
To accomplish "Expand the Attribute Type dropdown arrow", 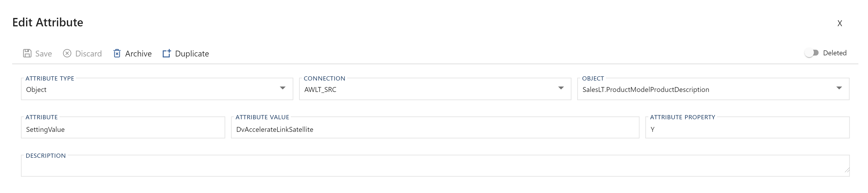I will click(282, 88).
